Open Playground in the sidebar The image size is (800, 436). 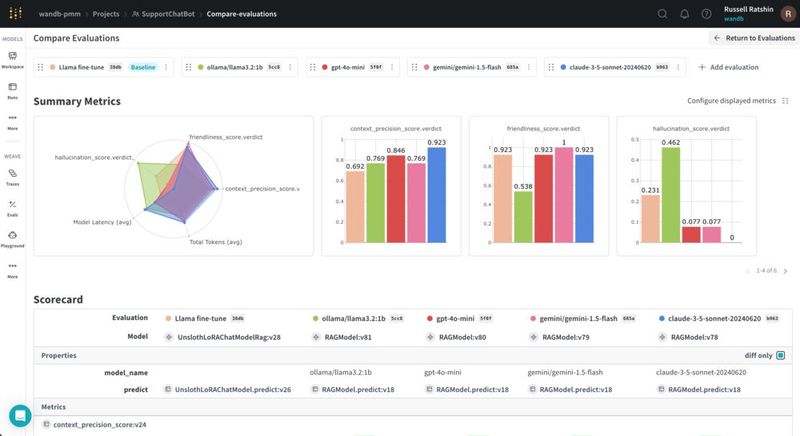click(12, 239)
